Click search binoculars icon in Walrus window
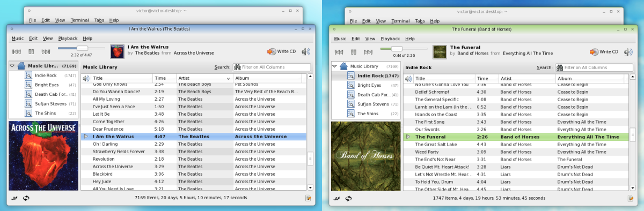Image resolution: width=644 pixels, height=211 pixels. pyautogui.click(x=237, y=67)
